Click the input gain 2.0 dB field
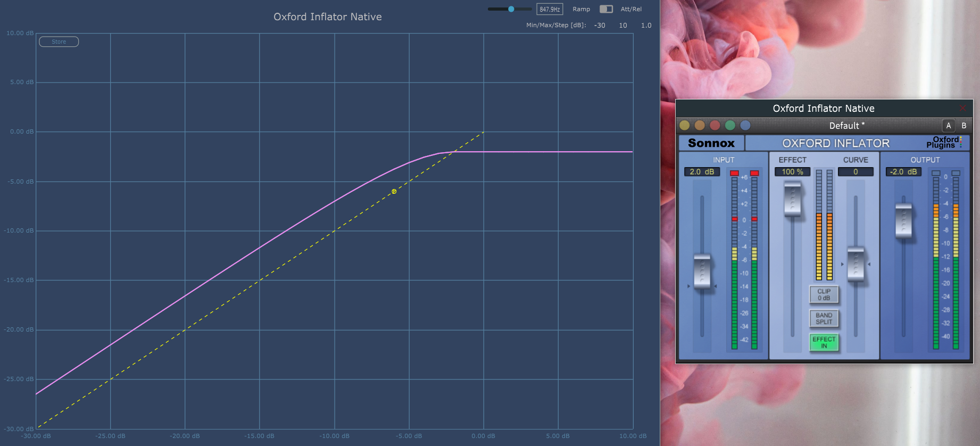The image size is (980, 446). point(702,172)
